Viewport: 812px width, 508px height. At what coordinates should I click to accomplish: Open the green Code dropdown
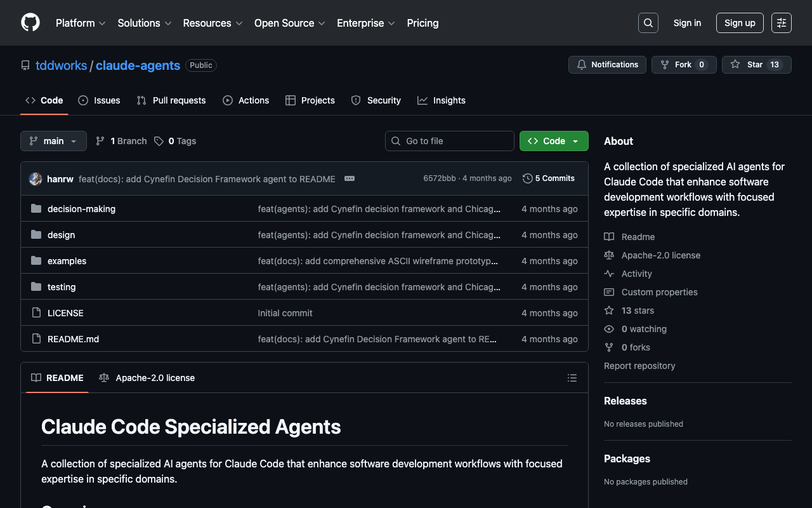pyautogui.click(x=554, y=141)
